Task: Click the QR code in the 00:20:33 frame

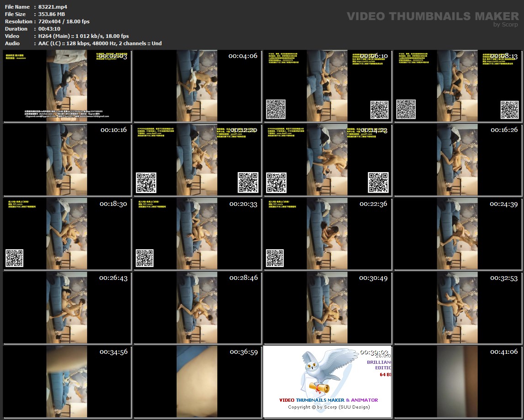Action: [x=144, y=258]
